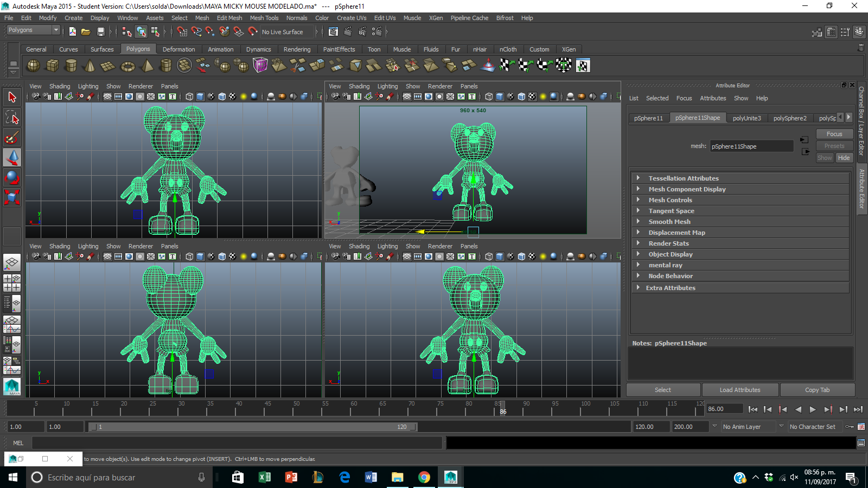Choose the Scale tool red cube icon
Screen dimensions: 868x488
tap(12, 197)
